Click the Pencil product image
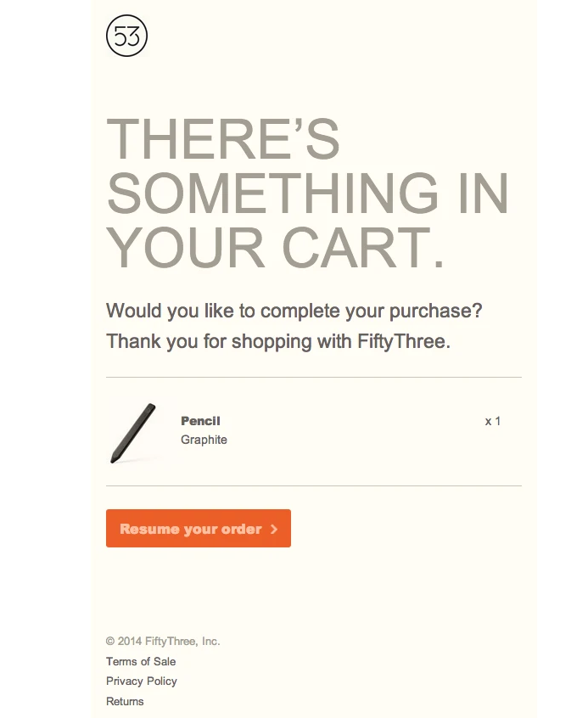 (x=133, y=432)
